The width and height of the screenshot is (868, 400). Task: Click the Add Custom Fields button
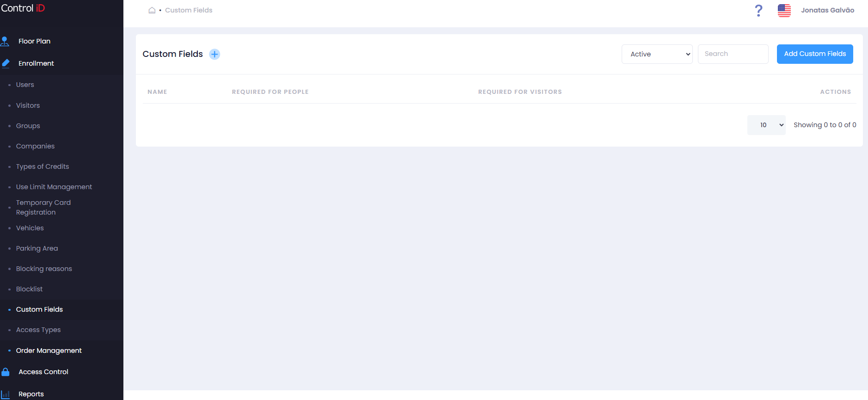[815, 54]
